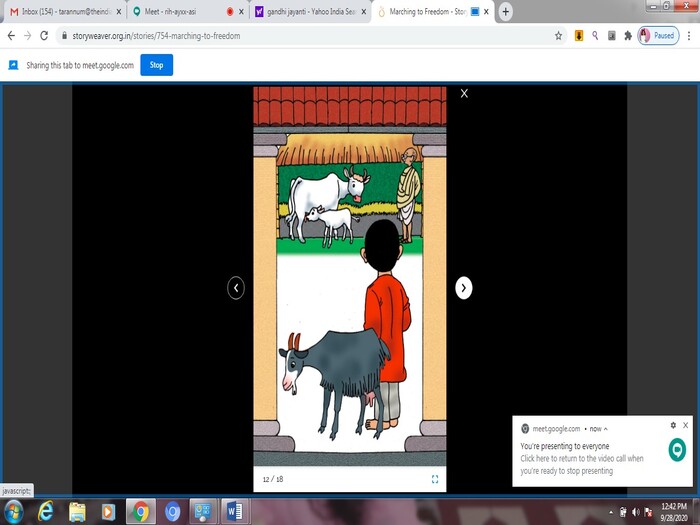The width and height of the screenshot is (700, 525).
Task: Click the Action Center flag tray icon
Action: coord(649,512)
